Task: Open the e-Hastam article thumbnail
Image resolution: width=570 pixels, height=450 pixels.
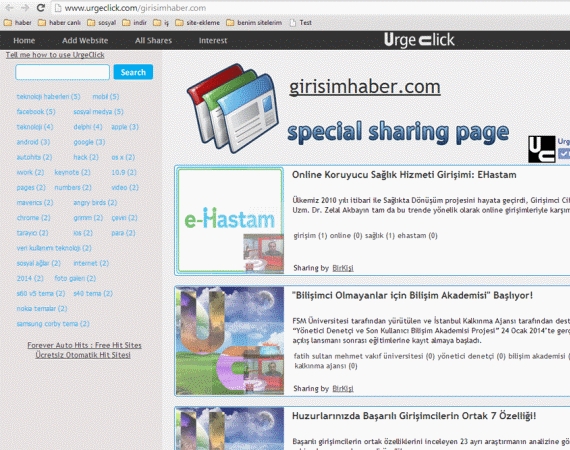Action: coord(230,220)
